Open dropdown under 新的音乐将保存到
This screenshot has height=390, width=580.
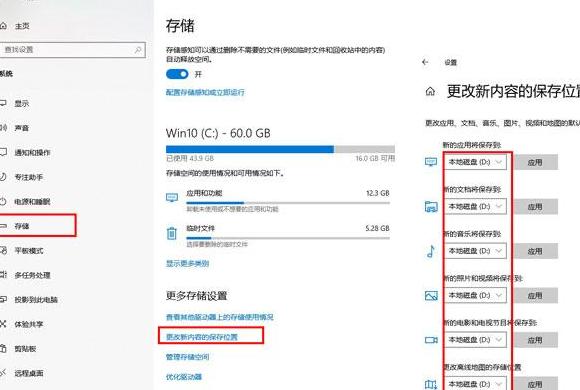[x=475, y=251]
